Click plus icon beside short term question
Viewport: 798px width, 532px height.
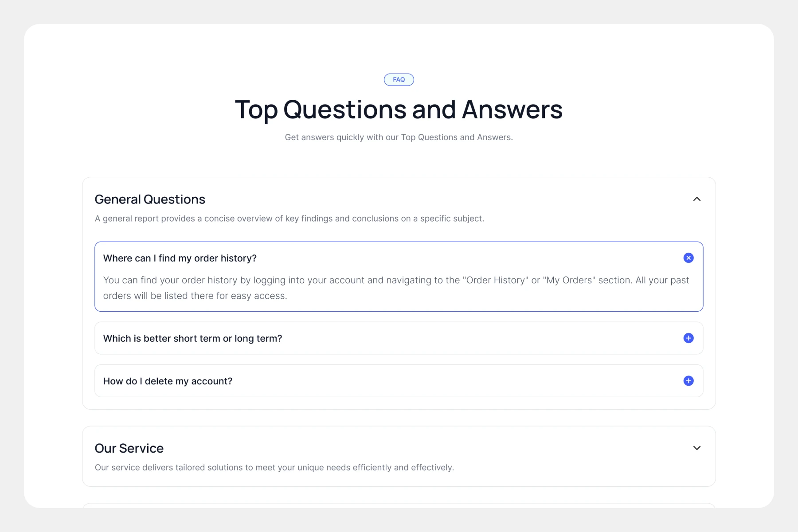click(688, 338)
